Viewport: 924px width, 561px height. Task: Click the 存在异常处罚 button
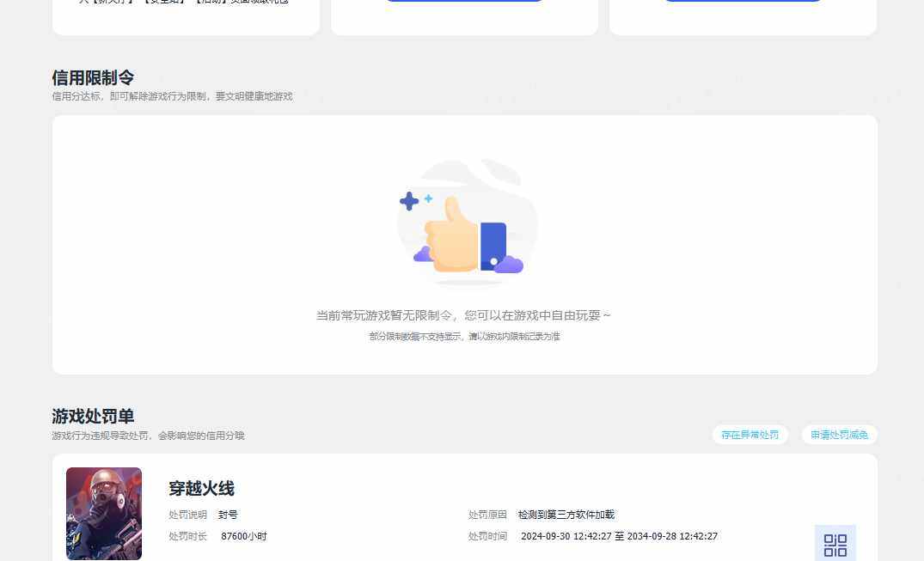point(750,435)
